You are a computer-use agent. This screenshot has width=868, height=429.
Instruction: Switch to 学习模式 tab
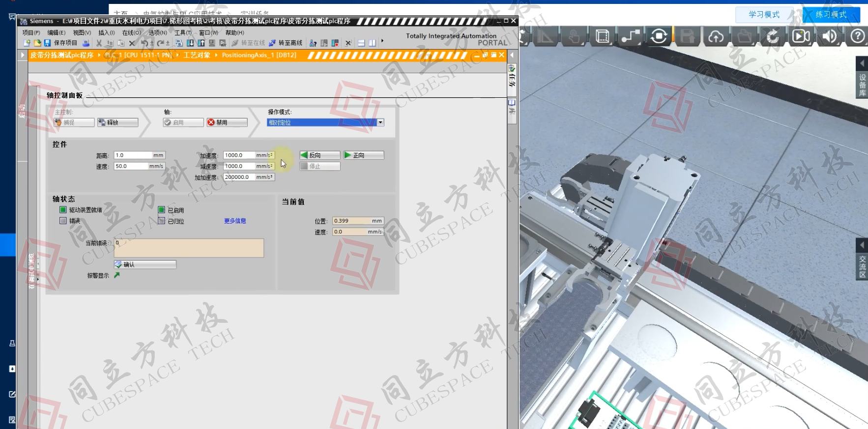tap(764, 15)
